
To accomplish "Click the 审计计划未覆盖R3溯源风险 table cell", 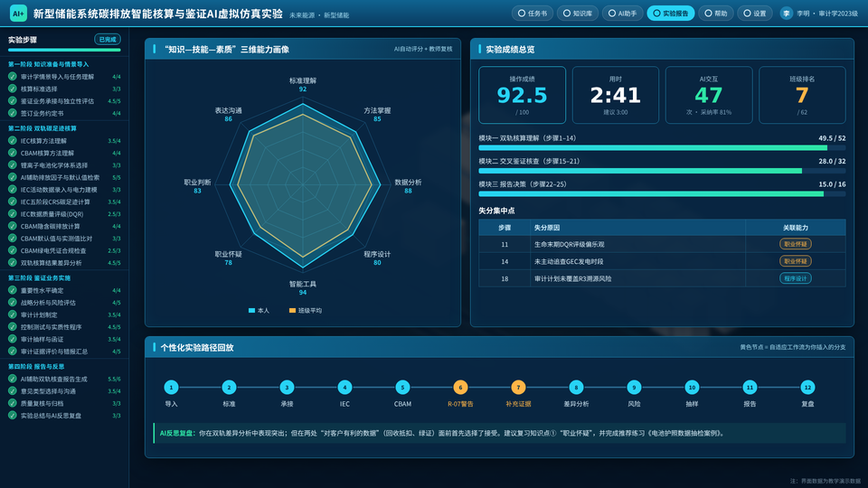I will coord(637,278).
